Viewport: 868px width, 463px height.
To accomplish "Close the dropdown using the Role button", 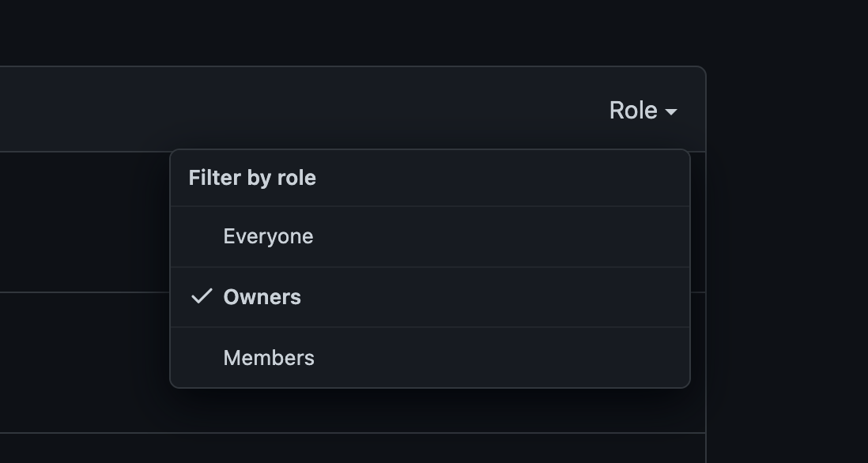I will 643,111.
